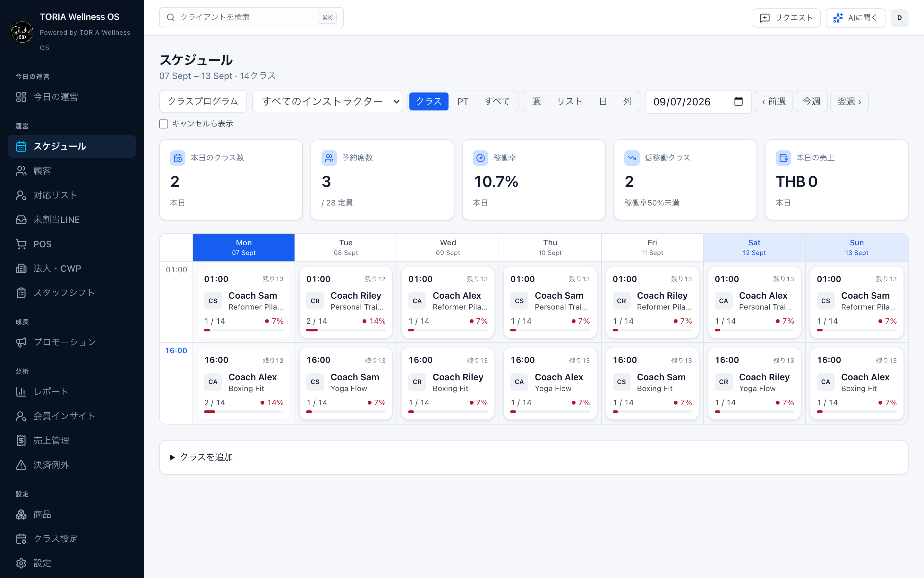Select the PT filter tab
This screenshot has width=924, height=578.
tap(463, 101)
